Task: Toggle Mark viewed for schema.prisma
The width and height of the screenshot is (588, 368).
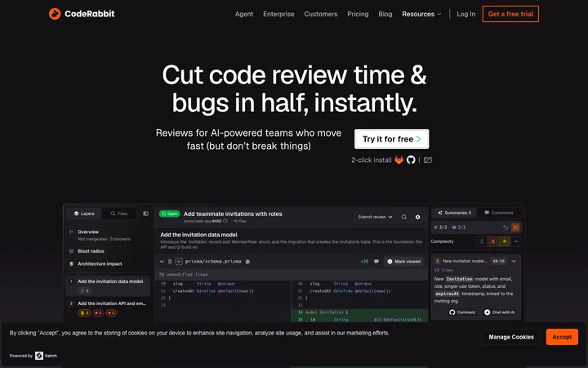Action: click(x=404, y=262)
